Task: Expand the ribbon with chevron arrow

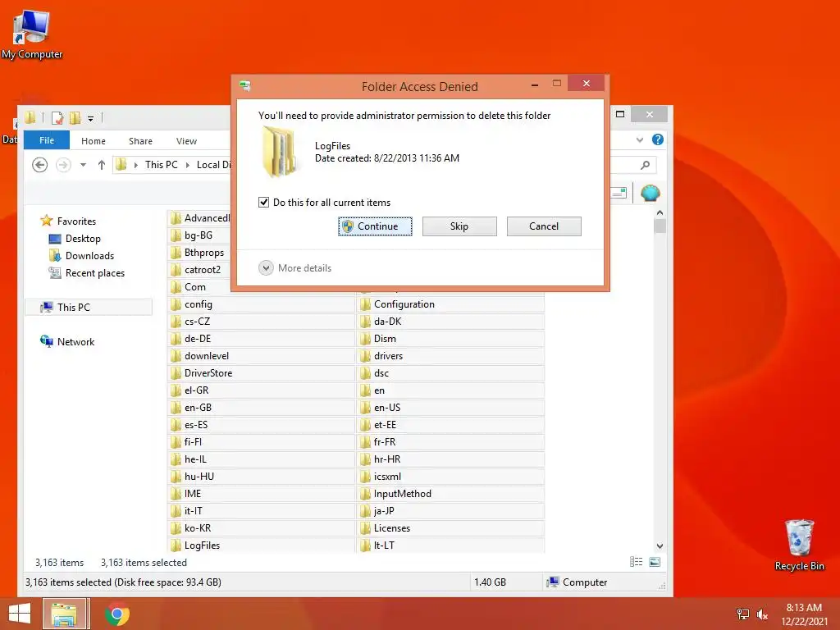Action: pos(640,139)
